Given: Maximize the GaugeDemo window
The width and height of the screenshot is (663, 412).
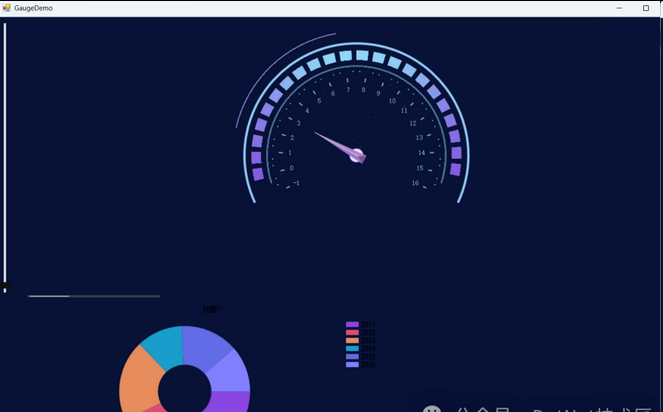Looking at the screenshot, I should (645, 7).
